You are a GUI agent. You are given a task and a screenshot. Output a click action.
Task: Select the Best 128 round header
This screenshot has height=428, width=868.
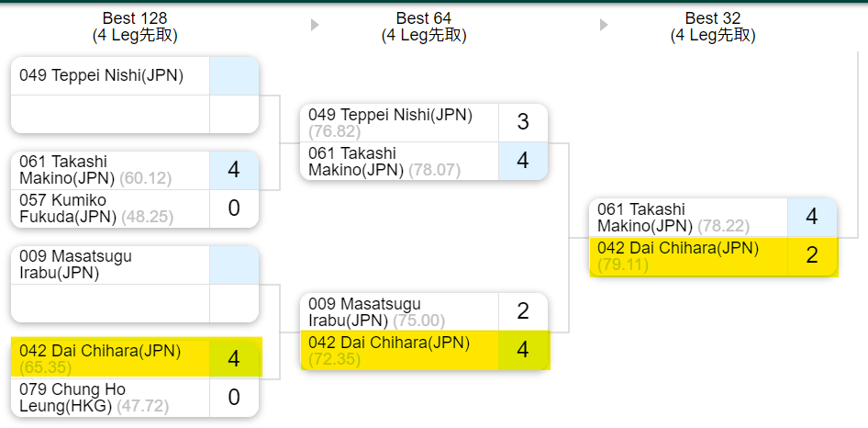pos(135,27)
